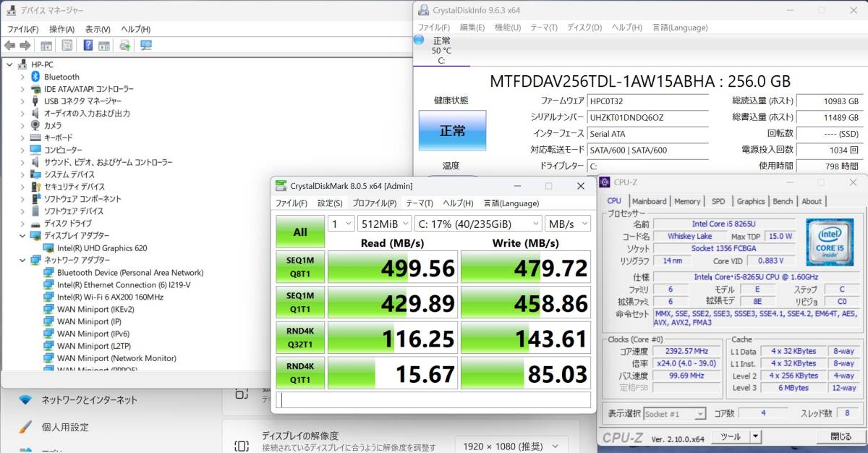Click the keyboard (キーボード) device icon

click(x=35, y=137)
